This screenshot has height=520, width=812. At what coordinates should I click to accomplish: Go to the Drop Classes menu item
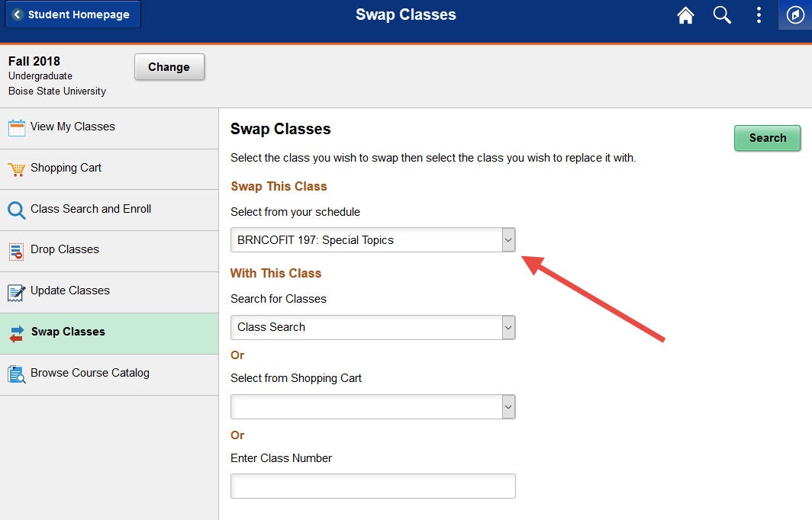coord(109,251)
